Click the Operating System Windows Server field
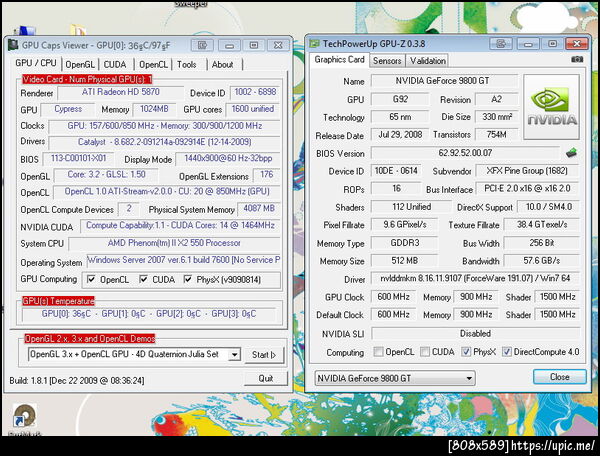The height and width of the screenshot is (456, 600). point(184,260)
